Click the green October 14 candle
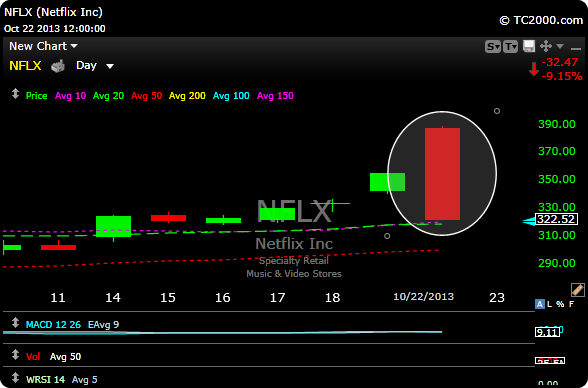Viewport: 588px width, 388px height. pyautogui.click(x=113, y=226)
